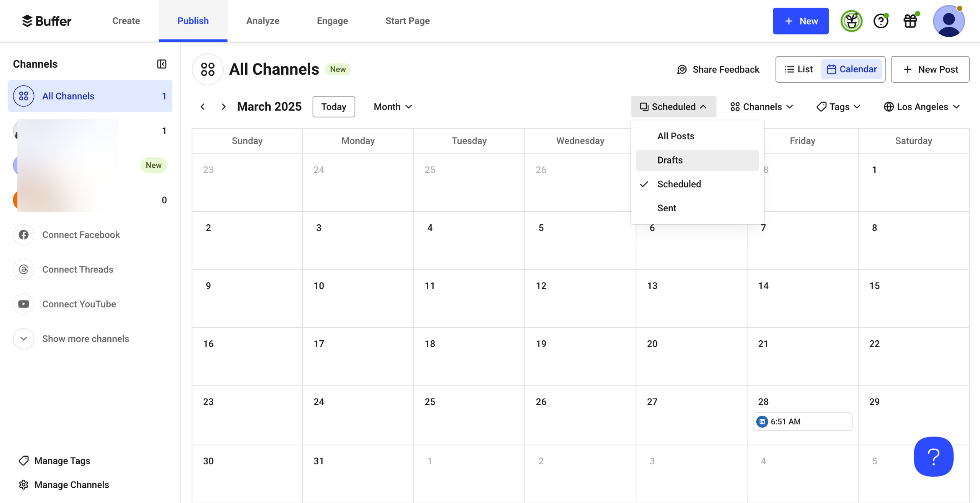Click the green plant streak icon
Viewport: 980px width, 503px height.
pos(851,21)
